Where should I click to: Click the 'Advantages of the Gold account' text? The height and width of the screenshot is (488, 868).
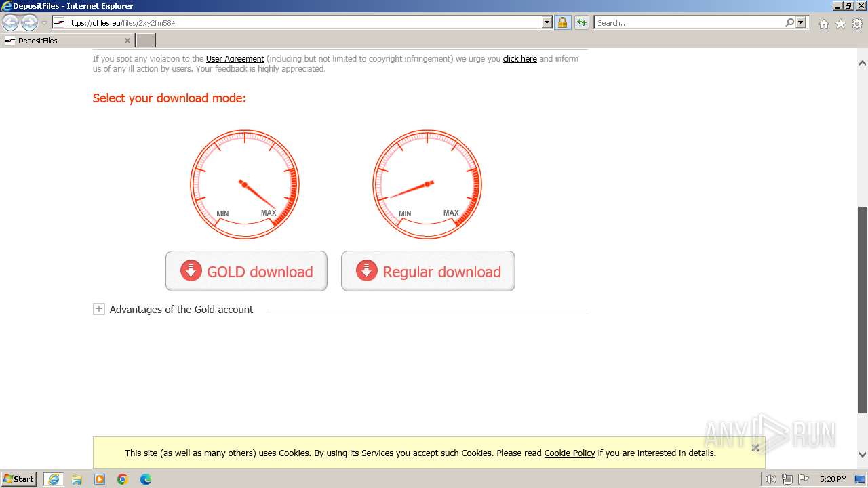[181, 310]
